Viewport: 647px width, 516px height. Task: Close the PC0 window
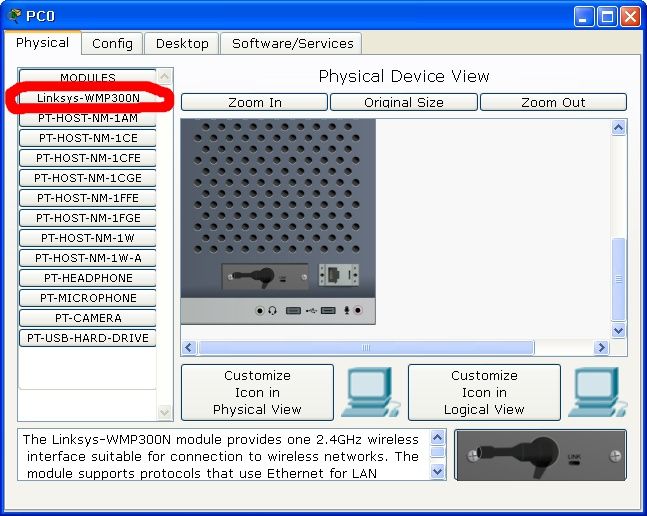click(631, 17)
